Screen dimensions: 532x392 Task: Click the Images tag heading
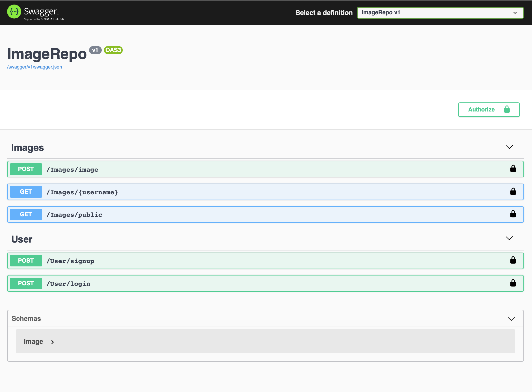[x=27, y=148]
